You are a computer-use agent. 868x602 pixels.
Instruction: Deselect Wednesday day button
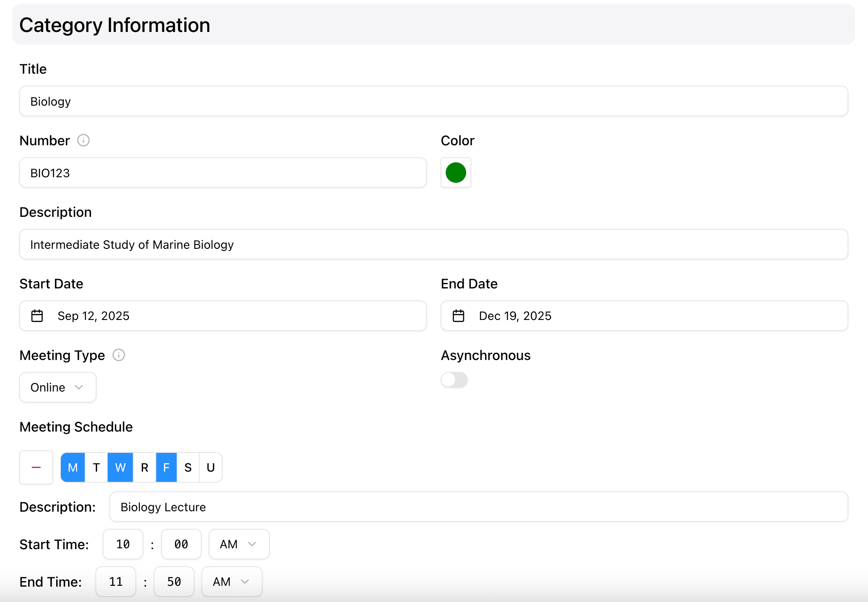pyautogui.click(x=120, y=467)
